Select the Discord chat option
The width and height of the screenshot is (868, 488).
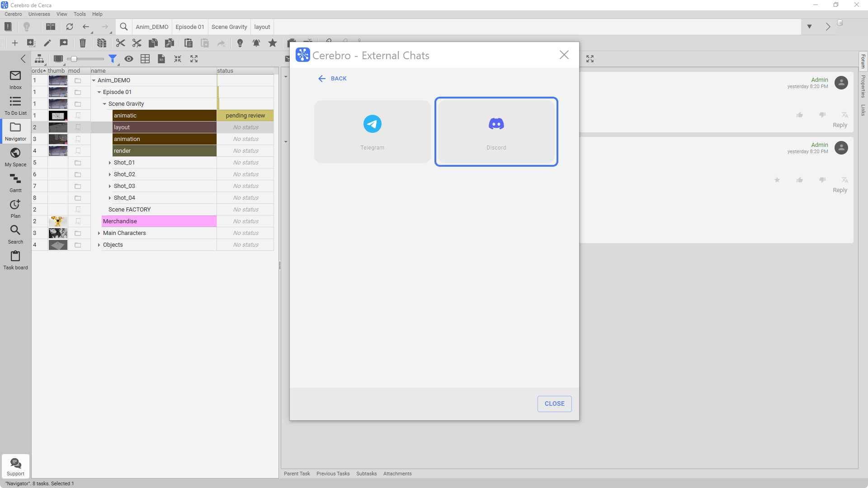[x=496, y=131]
